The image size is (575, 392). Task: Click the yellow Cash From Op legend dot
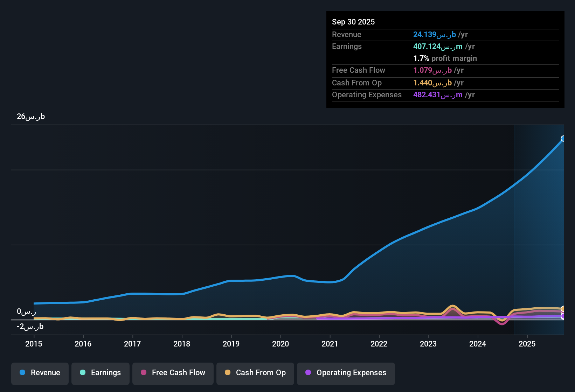click(228, 373)
